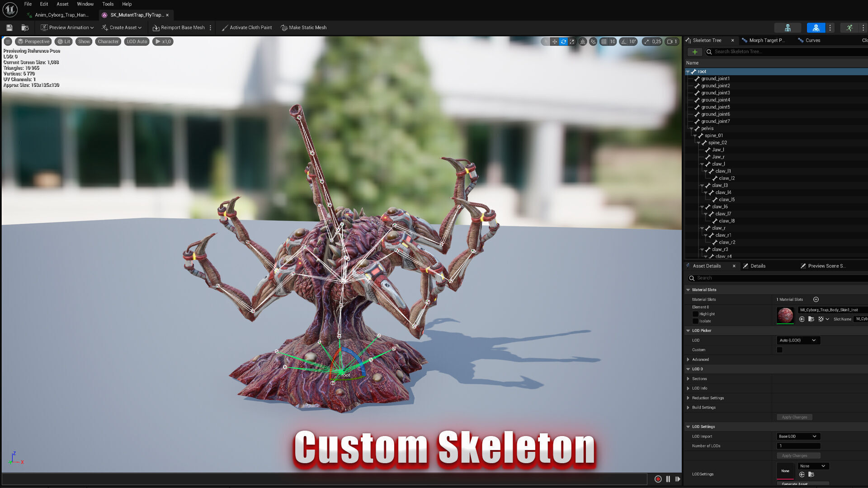Open the LOD Auto (LOD0) picker dropdown
Viewport: 868px width, 488px height.
[798, 340]
